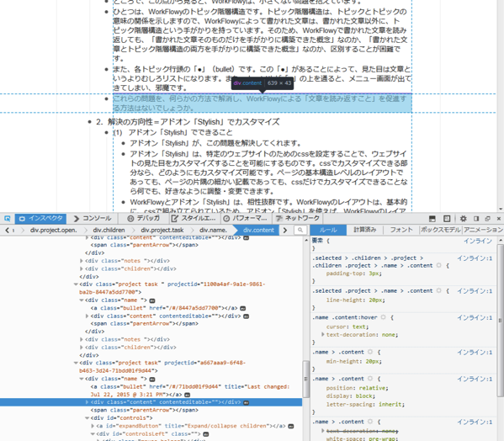This screenshot has height=441, width=504.
Task: Open インライン:1 link beside min-height rule
Action: click(x=475, y=353)
